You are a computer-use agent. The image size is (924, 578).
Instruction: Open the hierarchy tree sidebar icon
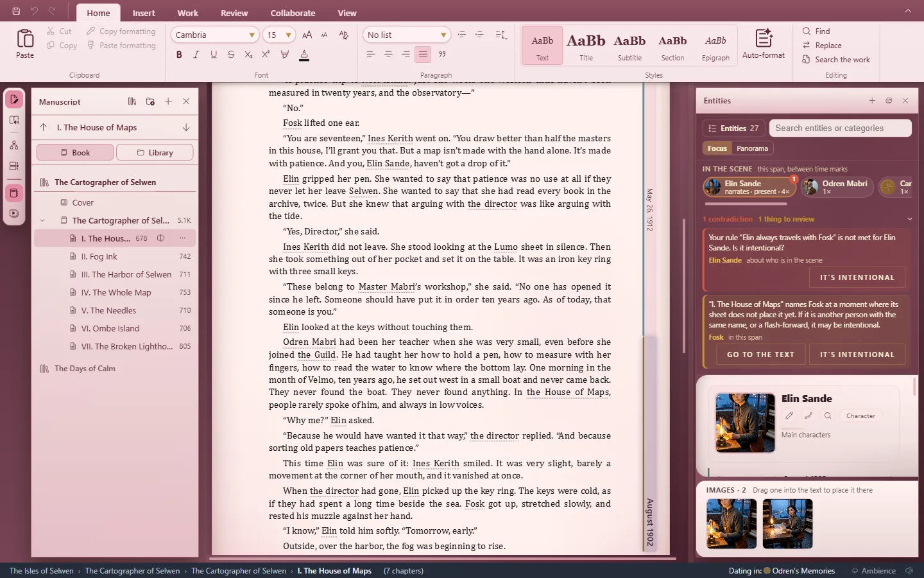[x=14, y=145]
